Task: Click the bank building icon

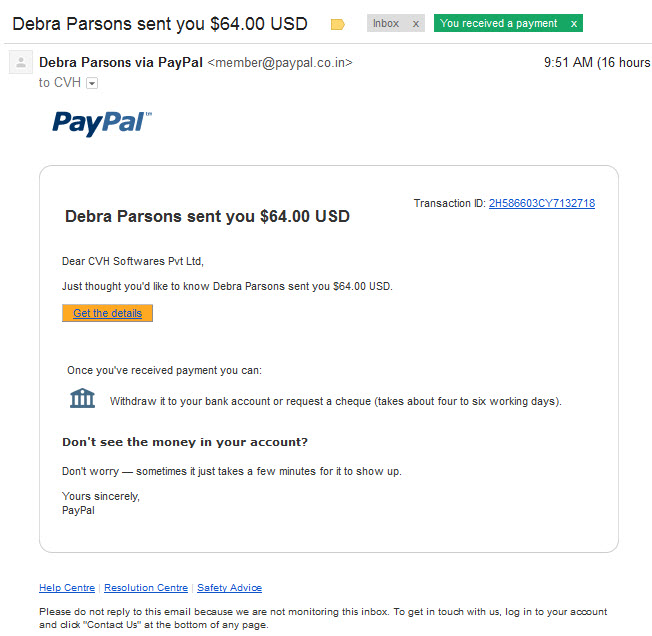Action: [82, 398]
